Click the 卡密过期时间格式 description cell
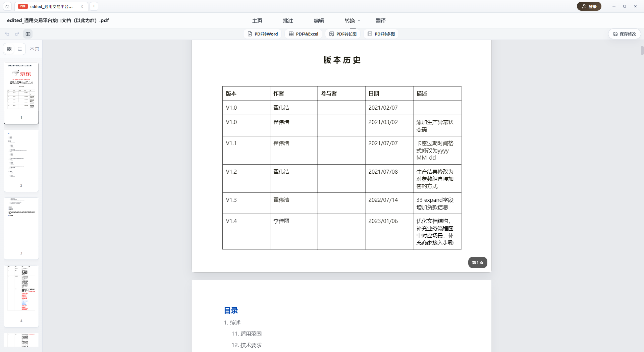Screen dimensions: 644x352 (x=437, y=150)
